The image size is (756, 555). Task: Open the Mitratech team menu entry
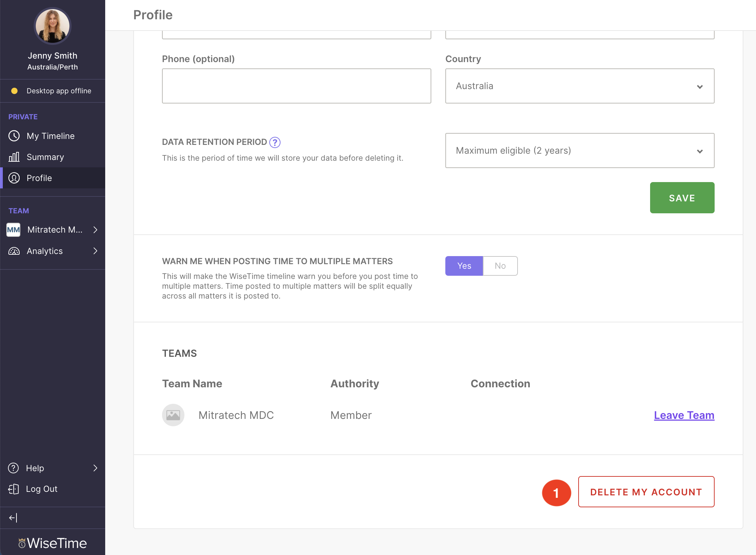point(55,230)
